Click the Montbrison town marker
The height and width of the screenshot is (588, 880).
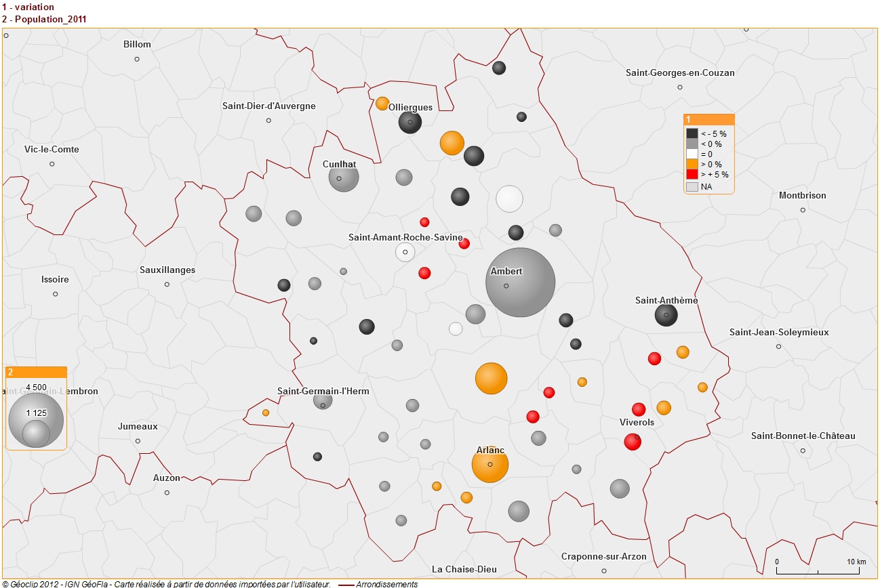tap(803, 210)
